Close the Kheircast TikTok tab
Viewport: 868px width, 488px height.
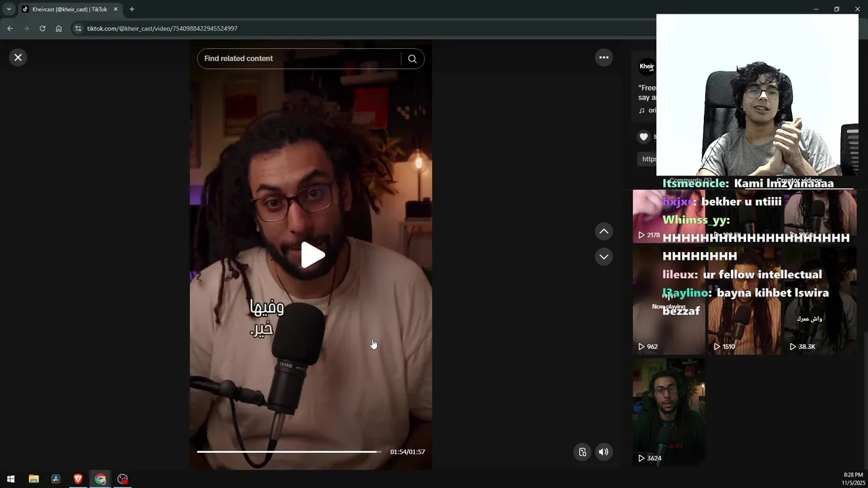[x=115, y=9]
